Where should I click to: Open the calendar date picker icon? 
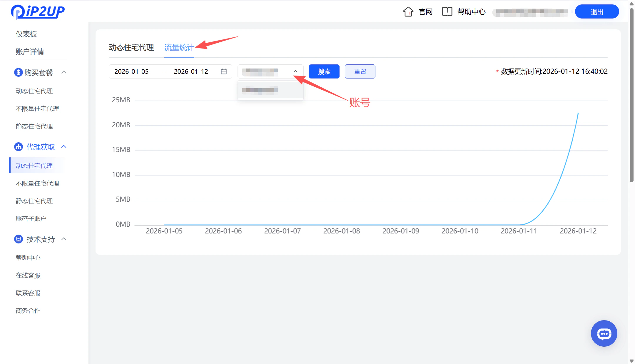[x=224, y=71]
